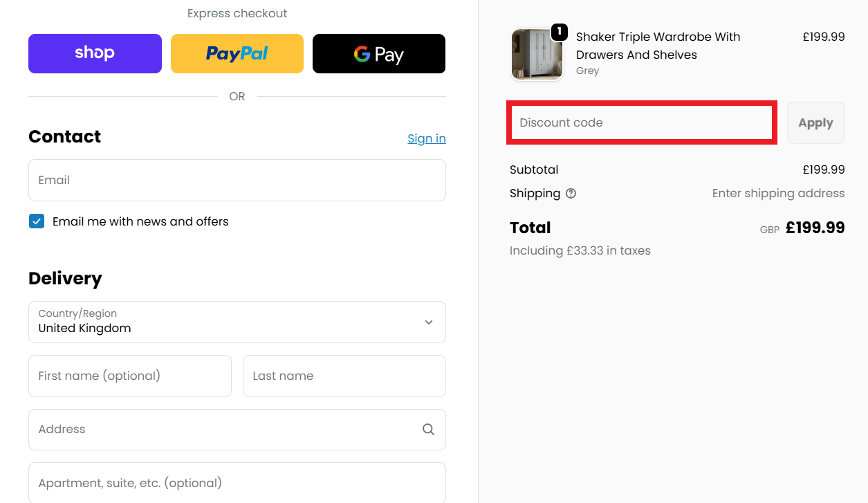Click the Last name field
The height and width of the screenshot is (503, 868).
pos(344,376)
